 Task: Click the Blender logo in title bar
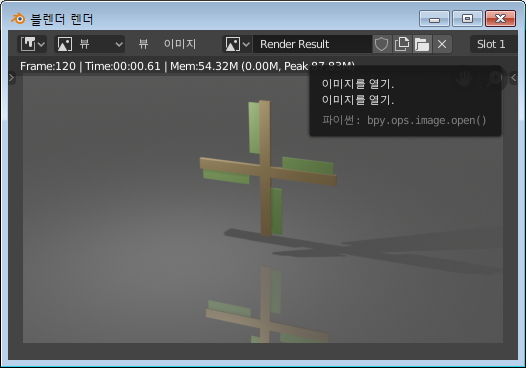click(x=18, y=19)
